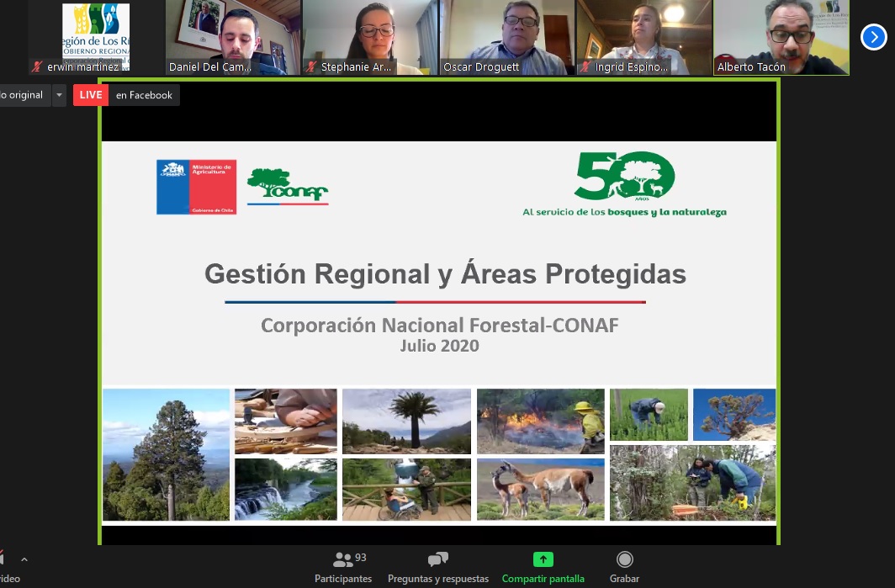This screenshot has width=895, height=588.
Task: Click the wood carving hands photo
Action: click(x=286, y=421)
